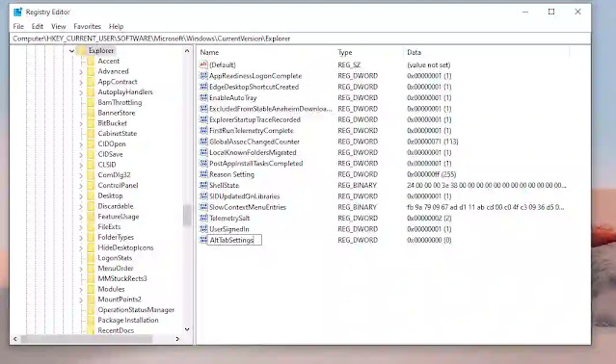Open the File menu
Screen dimensions: 616x364
pos(18,26)
